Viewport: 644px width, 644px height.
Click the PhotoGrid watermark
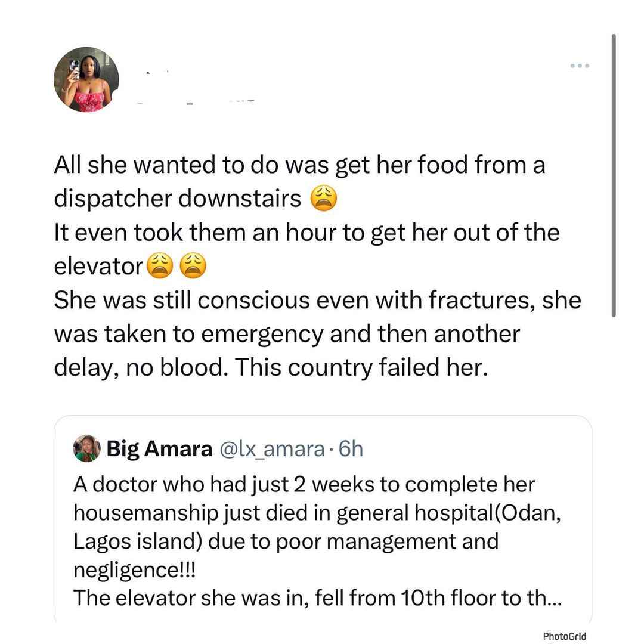click(564, 636)
